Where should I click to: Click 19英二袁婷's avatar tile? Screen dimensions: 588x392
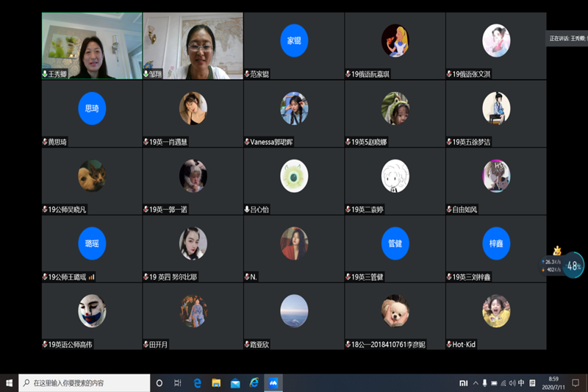[x=395, y=177]
